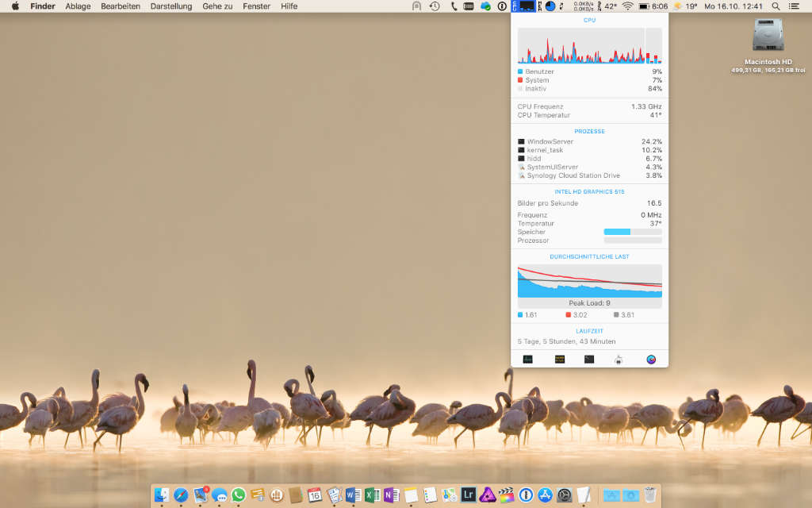This screenshot has height=508, width=812.
Task: Open Maps from the Dock
Action: (449, 495)
